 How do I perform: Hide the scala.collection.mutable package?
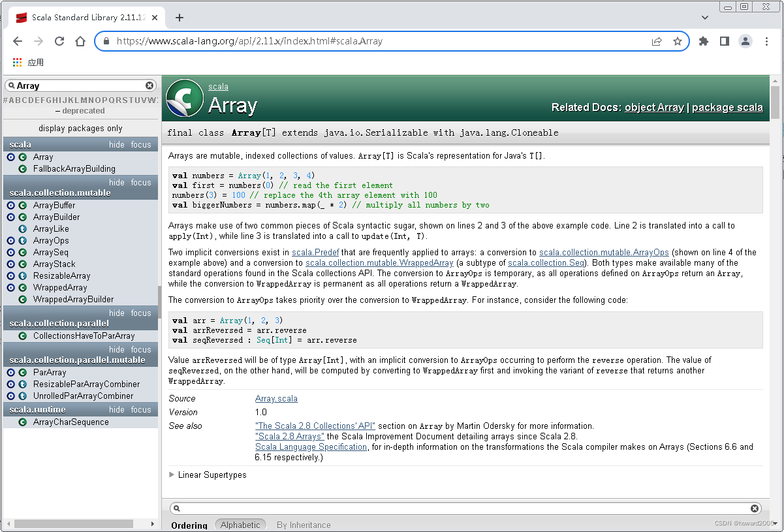pos(117,183)
